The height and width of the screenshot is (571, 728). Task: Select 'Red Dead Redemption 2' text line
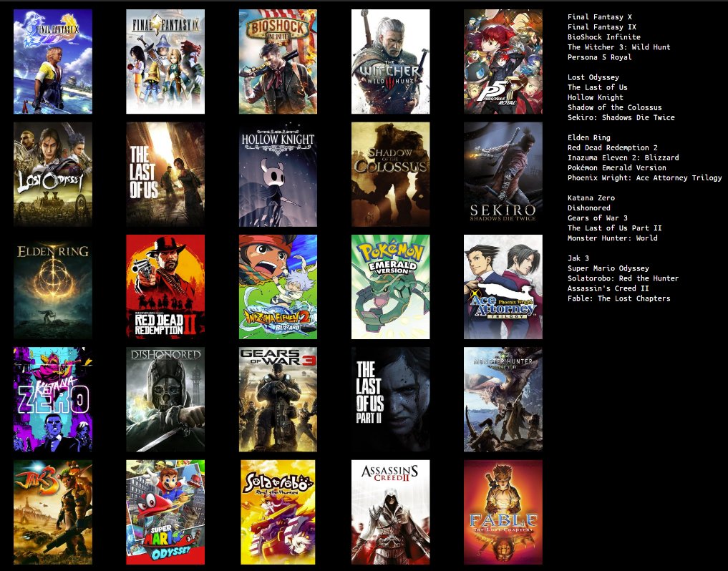point(612,147)
